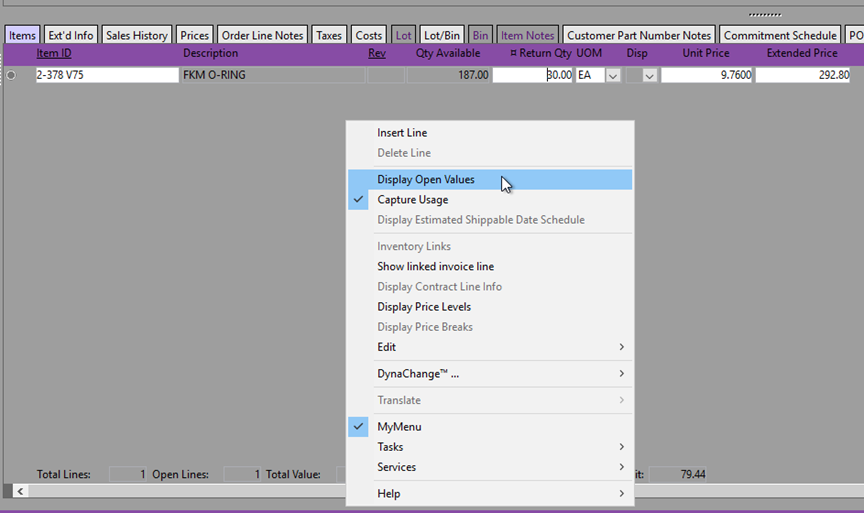The image size is (864, 513).
Task: Choose Display Open Values from context menu
Action: 426,180
